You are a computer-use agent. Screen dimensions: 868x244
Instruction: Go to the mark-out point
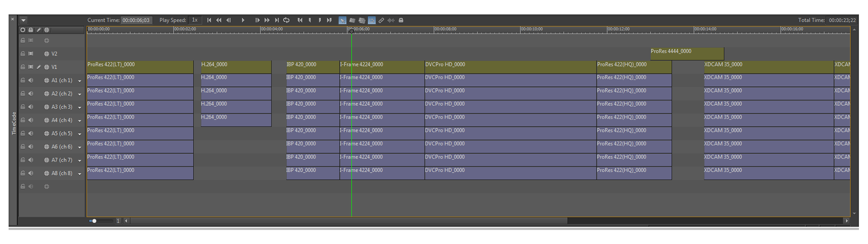point(329,20)
